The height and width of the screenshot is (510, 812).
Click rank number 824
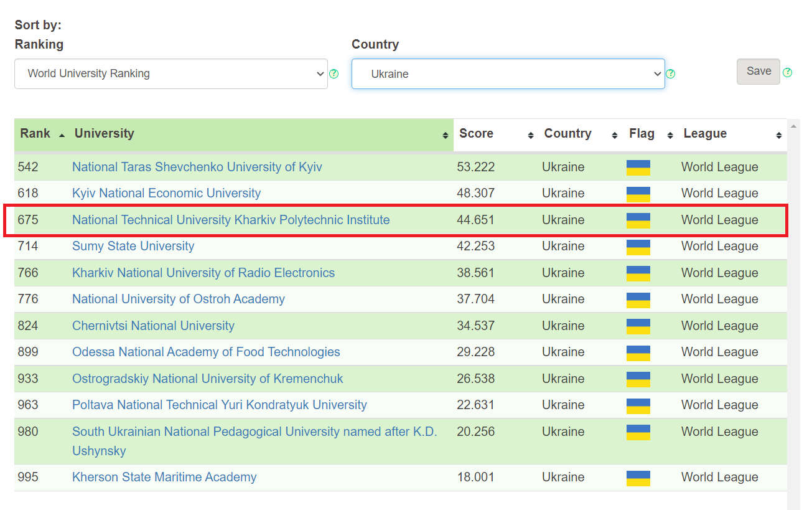(28, 326)
